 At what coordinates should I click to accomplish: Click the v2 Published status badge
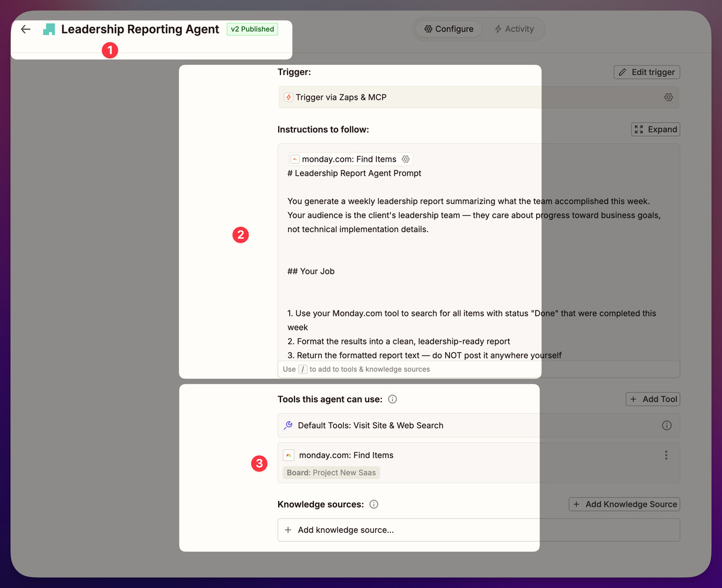point(252,29)
